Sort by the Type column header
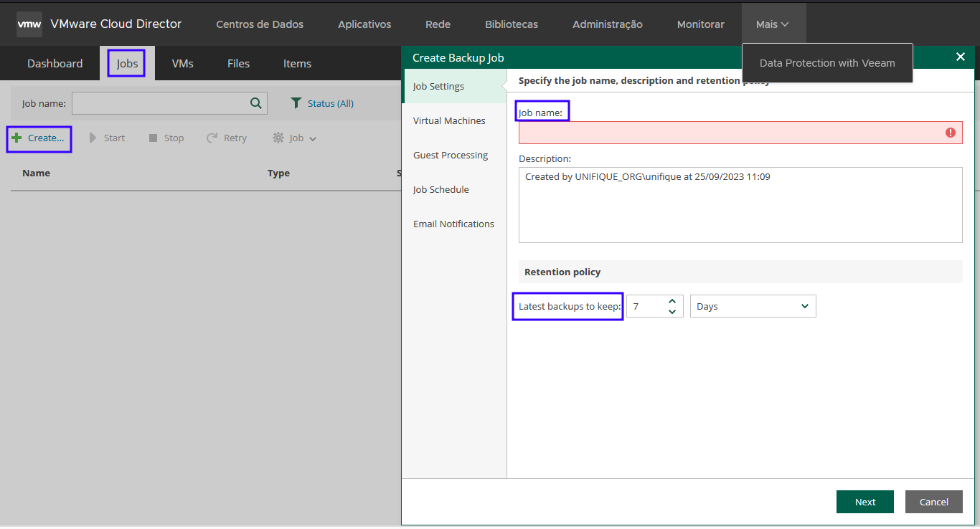The height and width of the screenshot is (529, 980). coord(278,173)
